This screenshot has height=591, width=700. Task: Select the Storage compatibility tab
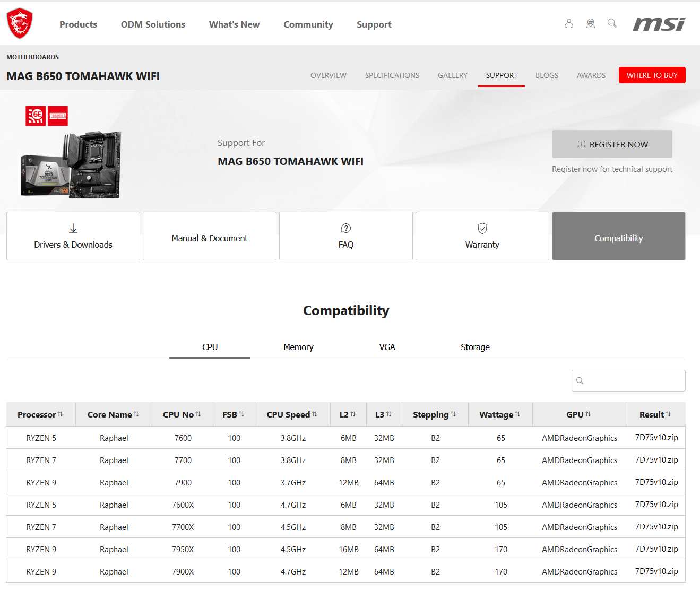475,347
